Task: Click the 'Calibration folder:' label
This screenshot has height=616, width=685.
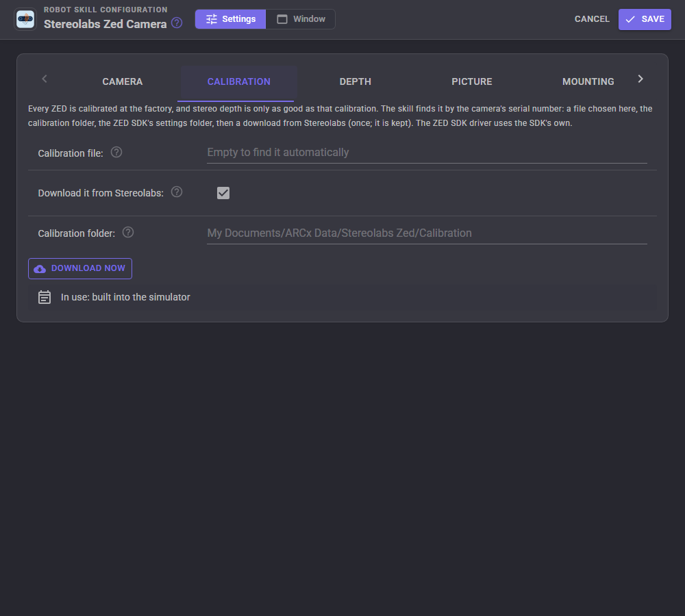Action: [x=77, y=233]
